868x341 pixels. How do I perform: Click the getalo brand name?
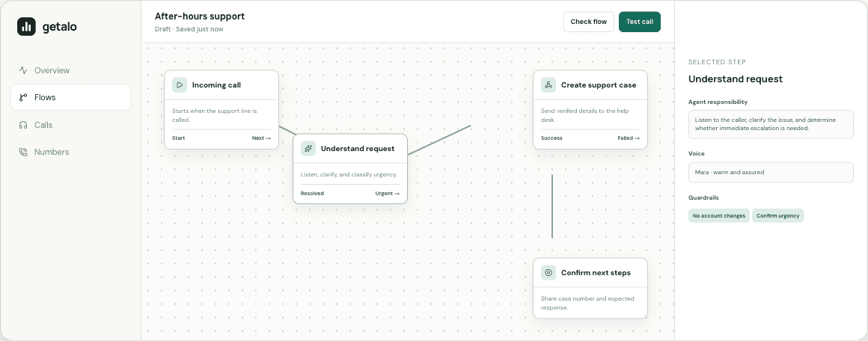(60, 27)
